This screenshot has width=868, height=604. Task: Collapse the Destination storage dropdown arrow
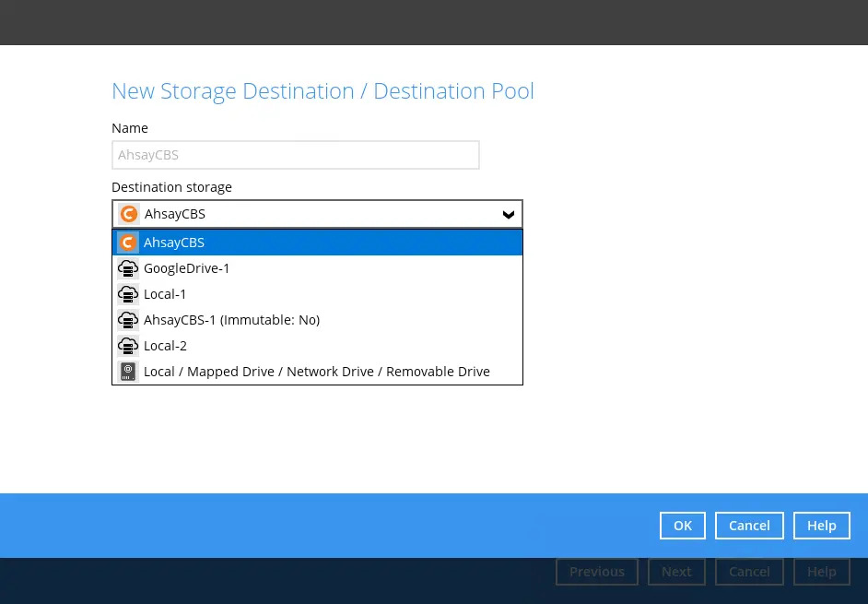(x=508, y=214)
